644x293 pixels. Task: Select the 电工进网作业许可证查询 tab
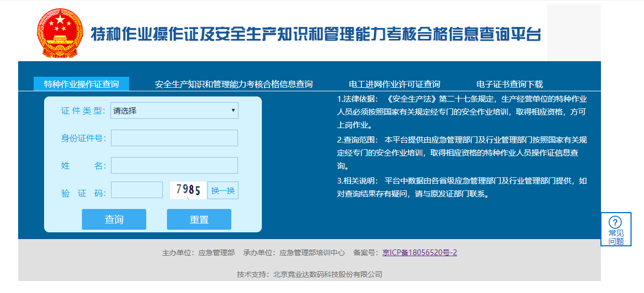pos(395,84)
